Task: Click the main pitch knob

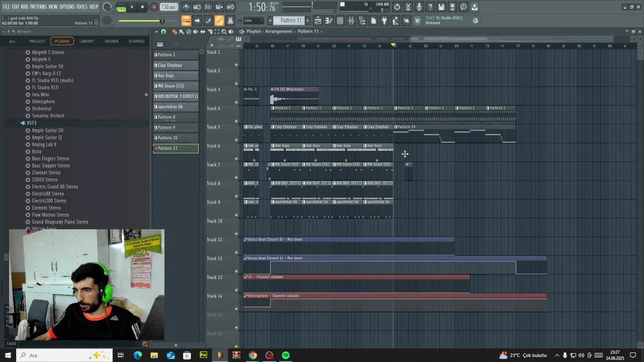Action: tap(107, 21)
